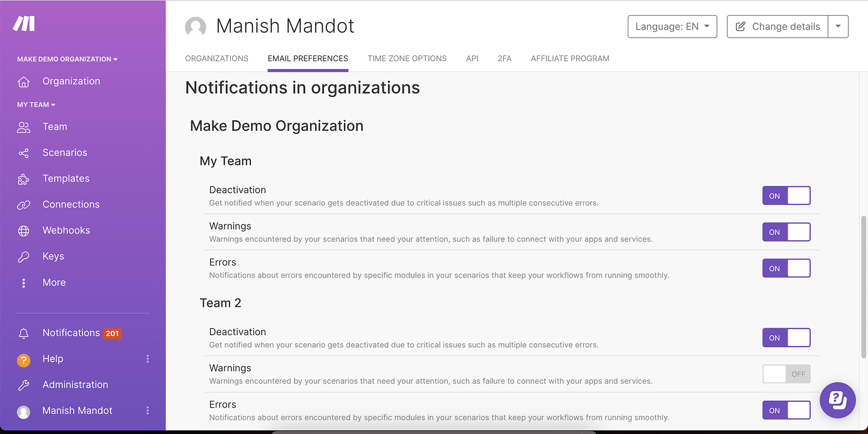Expand the arrow beside Change details
This screenshot has height=434, width=868.
[838, 26]
